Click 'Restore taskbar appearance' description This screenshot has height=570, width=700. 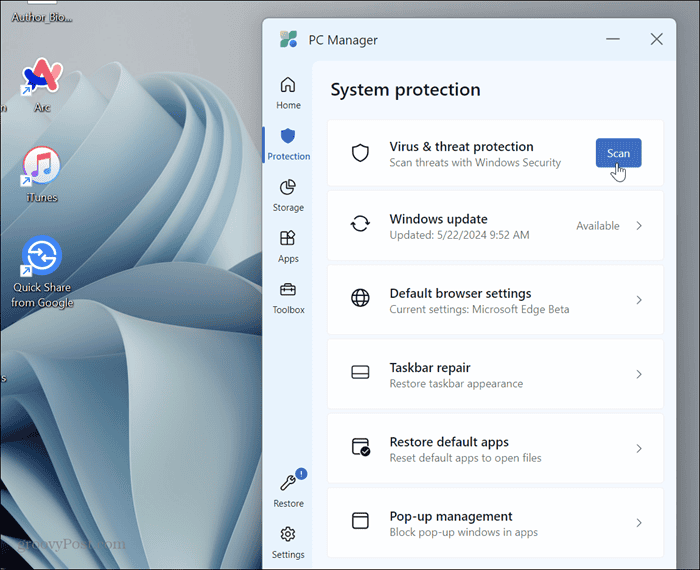[456, 384]
